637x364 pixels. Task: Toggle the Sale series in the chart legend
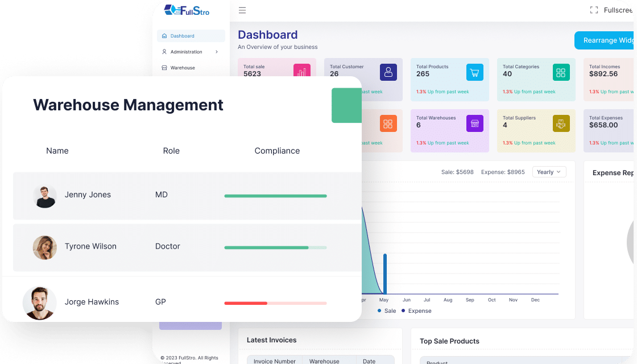[386, 311]
